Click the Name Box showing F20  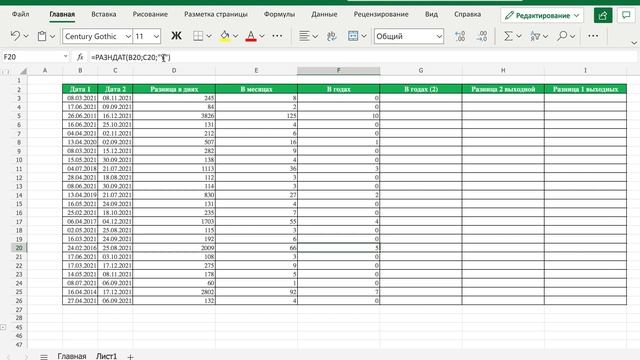pos(35,57)
